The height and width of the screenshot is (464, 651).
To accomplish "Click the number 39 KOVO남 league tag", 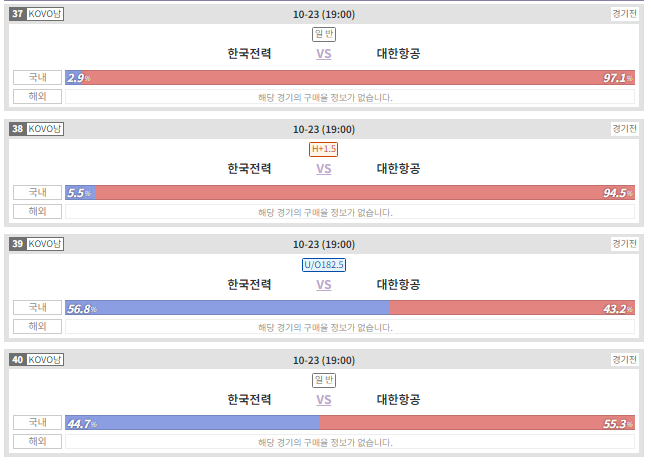I will click(x=37, y=244).
